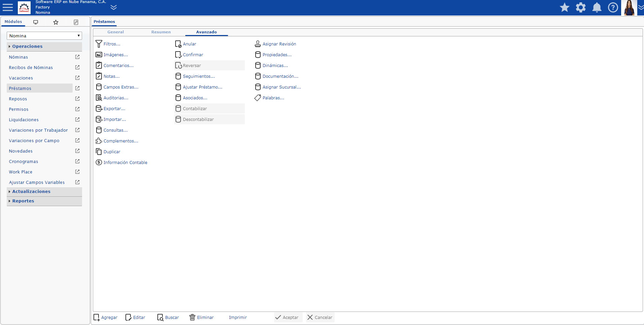Select Novedades in the sidebar

click(x=21, y=151)
